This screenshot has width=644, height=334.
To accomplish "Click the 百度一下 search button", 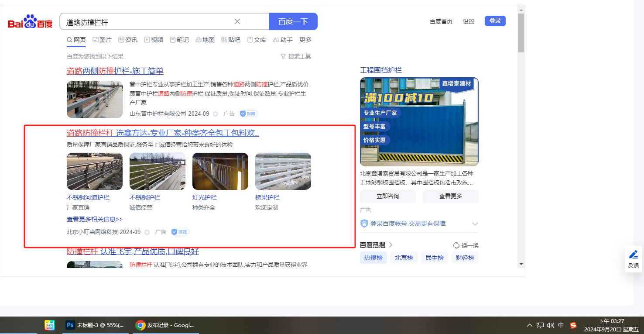I will click(293, 21).
